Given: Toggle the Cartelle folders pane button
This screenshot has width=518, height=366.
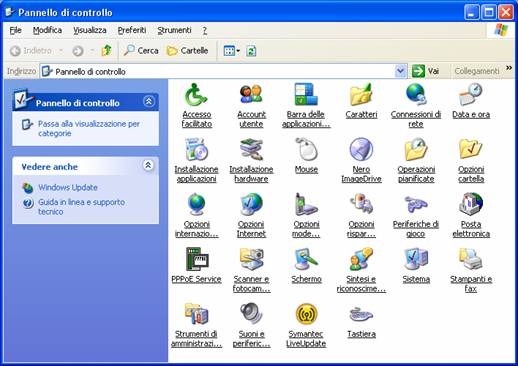Looking at the screenshot, I should pyautogui.click(x=187, y=51).
